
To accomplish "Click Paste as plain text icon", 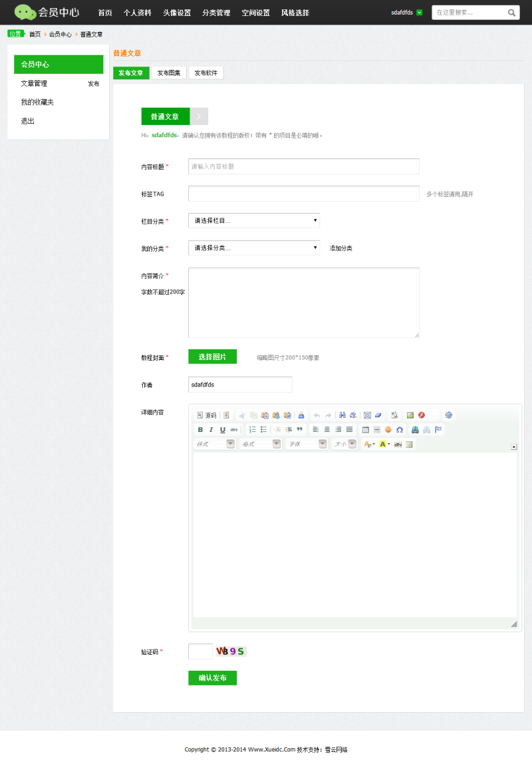I will click(x=276, y=415).
